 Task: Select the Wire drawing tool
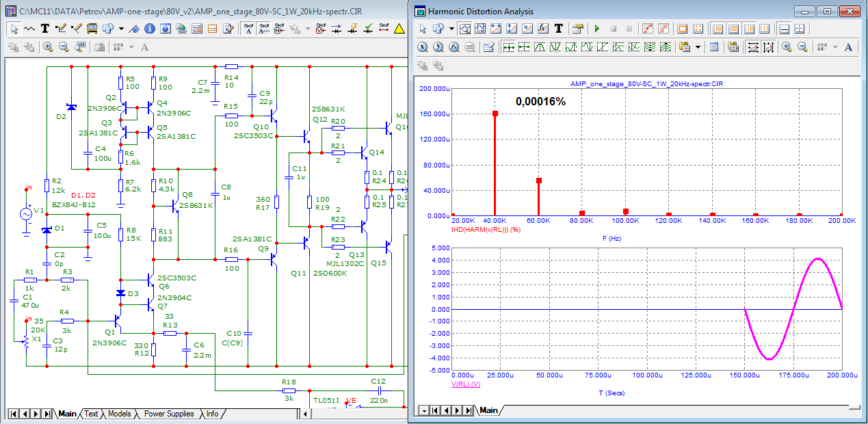click(60, 29)
